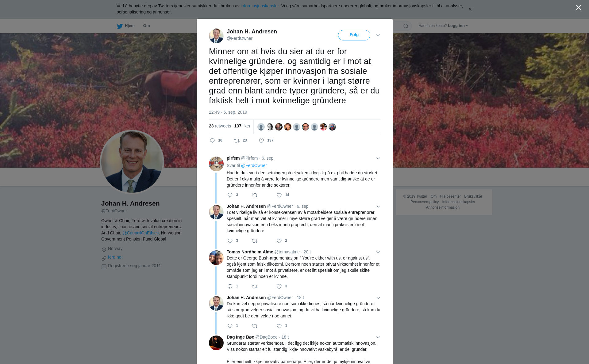The image size is (589, 364).
Task: Reply to pirfem's tweet
Action: (230, 195)
